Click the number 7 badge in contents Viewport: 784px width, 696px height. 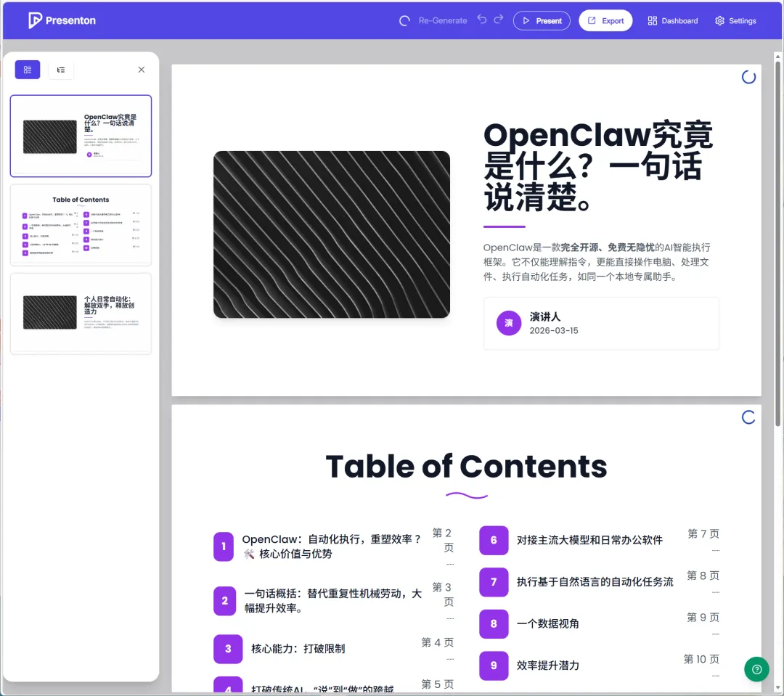(494, 582)
